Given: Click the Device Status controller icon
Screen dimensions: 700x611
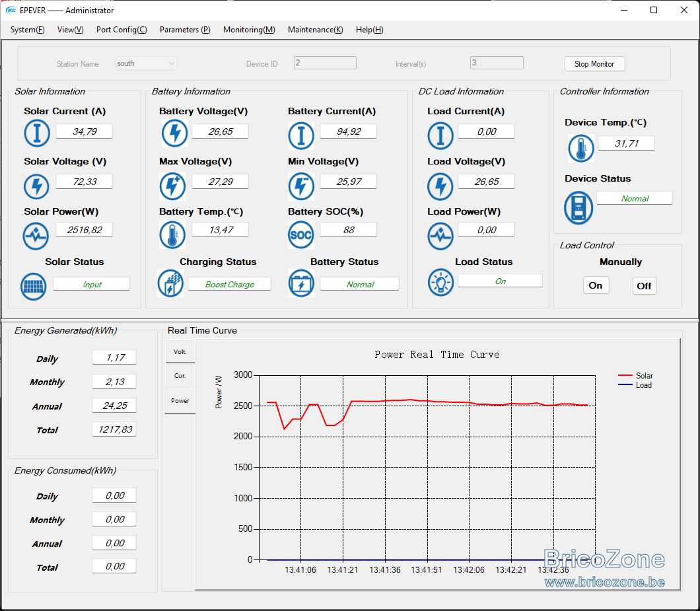Looking at the screenshot, I should (x=578, y=207).
